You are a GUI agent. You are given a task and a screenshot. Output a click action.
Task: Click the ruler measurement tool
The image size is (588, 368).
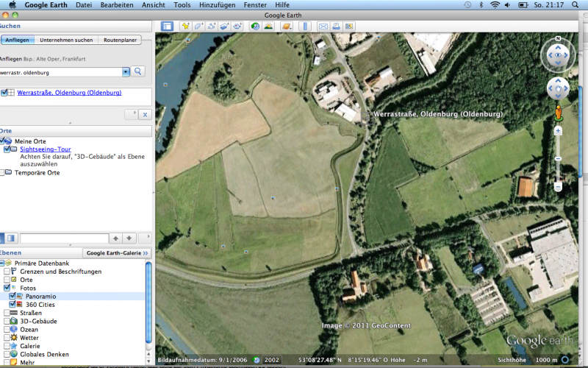(x=304, y=26)
